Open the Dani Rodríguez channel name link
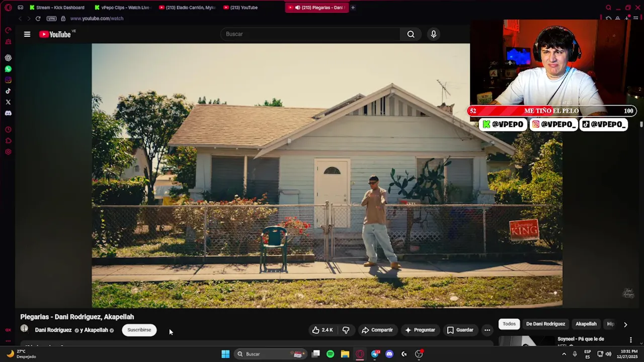This screenshot has height=362, width=644. 53,330
